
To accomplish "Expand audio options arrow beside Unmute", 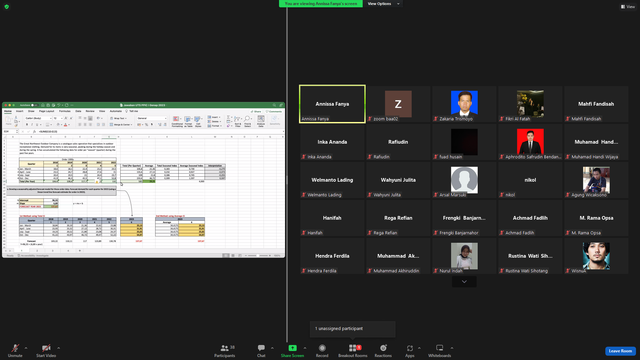I will 26,348.
